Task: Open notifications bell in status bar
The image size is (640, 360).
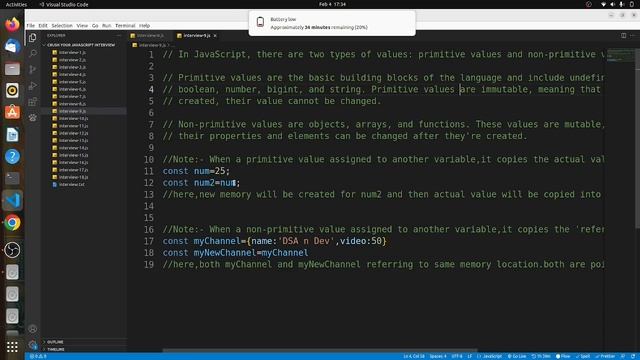Action: 633,356
